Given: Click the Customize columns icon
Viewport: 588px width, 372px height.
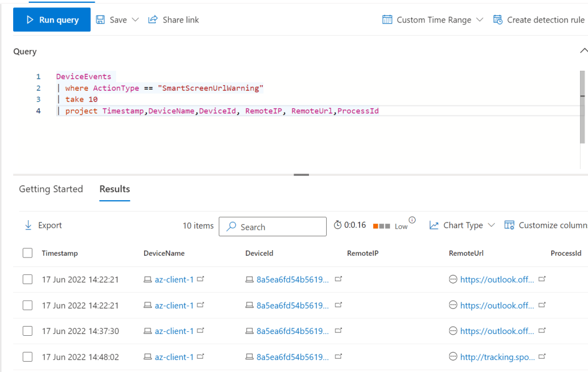Looking at the screenshot, I should point(509,225).
